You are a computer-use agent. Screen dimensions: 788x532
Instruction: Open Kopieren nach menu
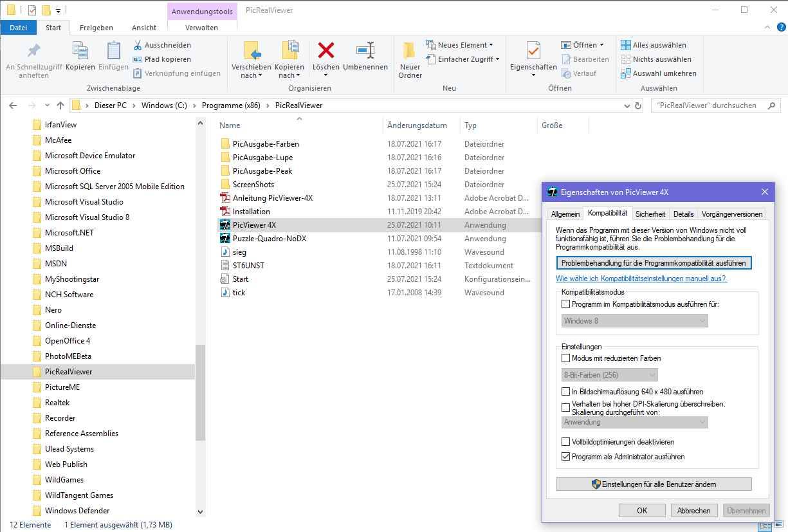pos(289,60)
